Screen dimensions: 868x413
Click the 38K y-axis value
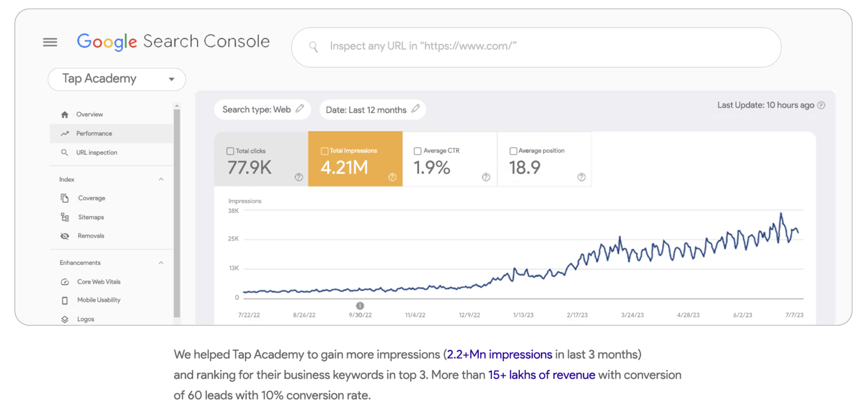pos(233,211)
